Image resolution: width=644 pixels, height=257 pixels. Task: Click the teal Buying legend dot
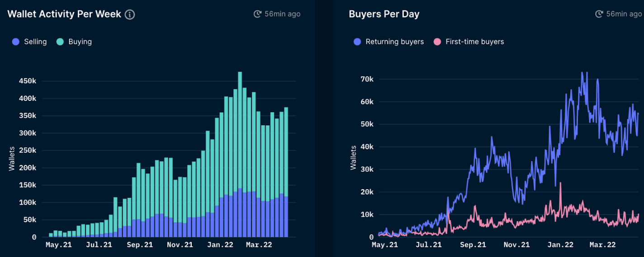(60, 42)
